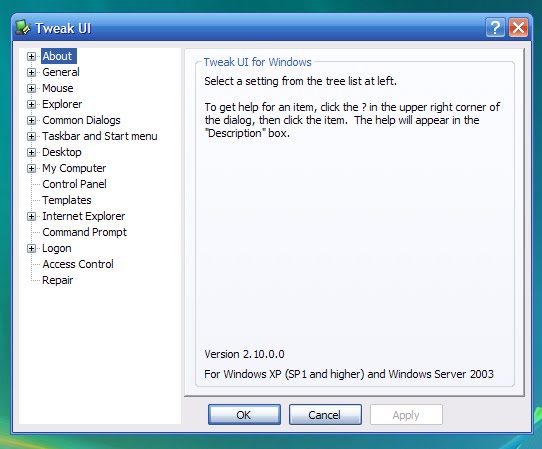Screen dimensions: 542x449
Task: Select the Repair tree item
Action: [57, 280]
